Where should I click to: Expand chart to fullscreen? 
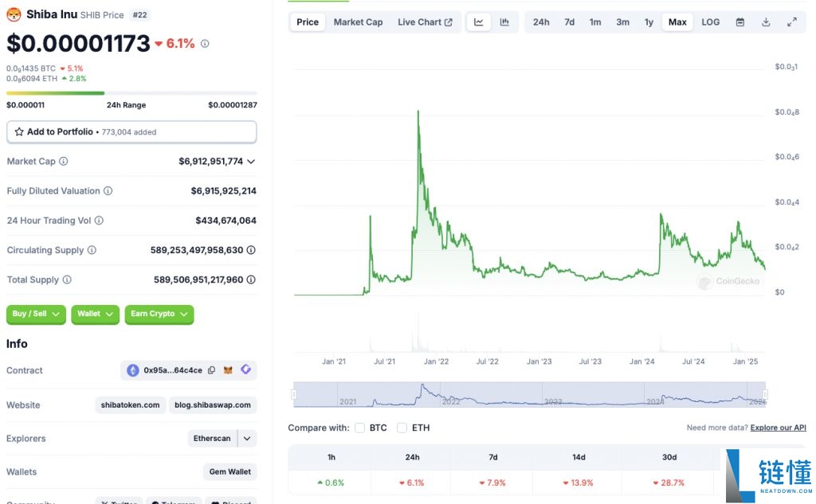[x=791, y=22]
